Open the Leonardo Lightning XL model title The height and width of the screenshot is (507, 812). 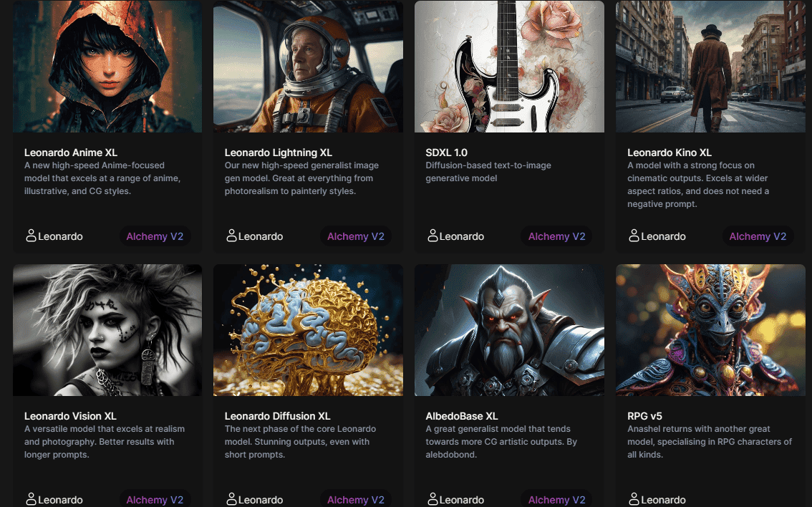point(279,153)
